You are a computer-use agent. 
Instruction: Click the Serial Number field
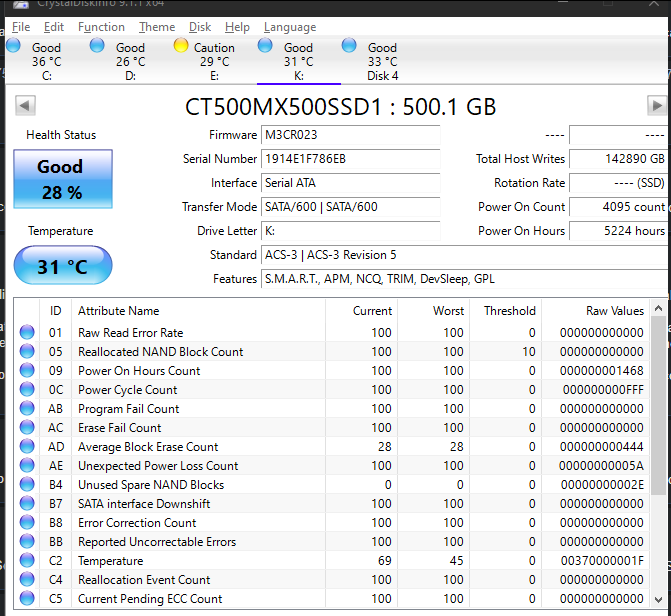pyautogui.click(x=349, y=159)
